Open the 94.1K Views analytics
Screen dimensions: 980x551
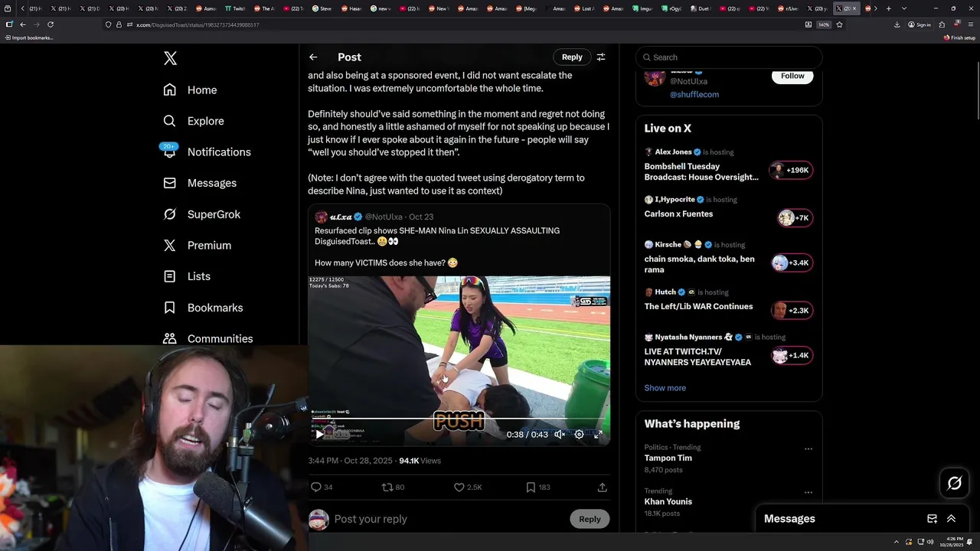(x=420, y=461)
